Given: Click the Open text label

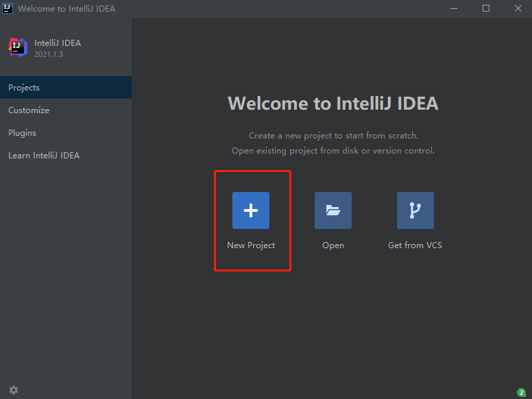Looking at the screenshot, I should click(333, 245).
